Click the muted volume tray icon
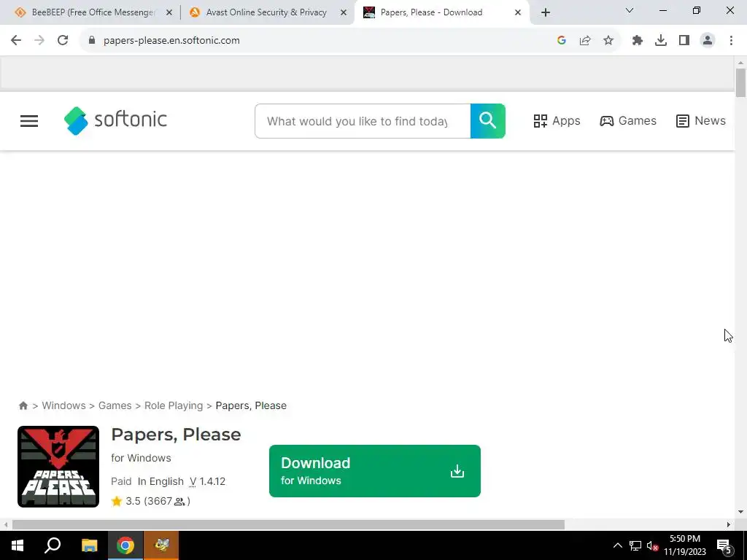Viewport: 747px width, 560px height. [x=653, y=545]
